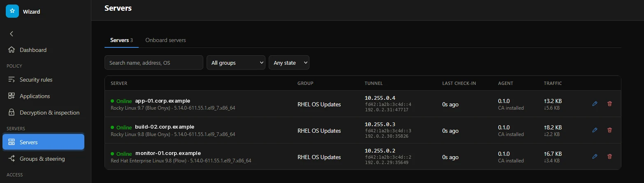644x183 pixels.
Task: Click RHEL OS Updates group for monitor-01
Action: (319, 157)
